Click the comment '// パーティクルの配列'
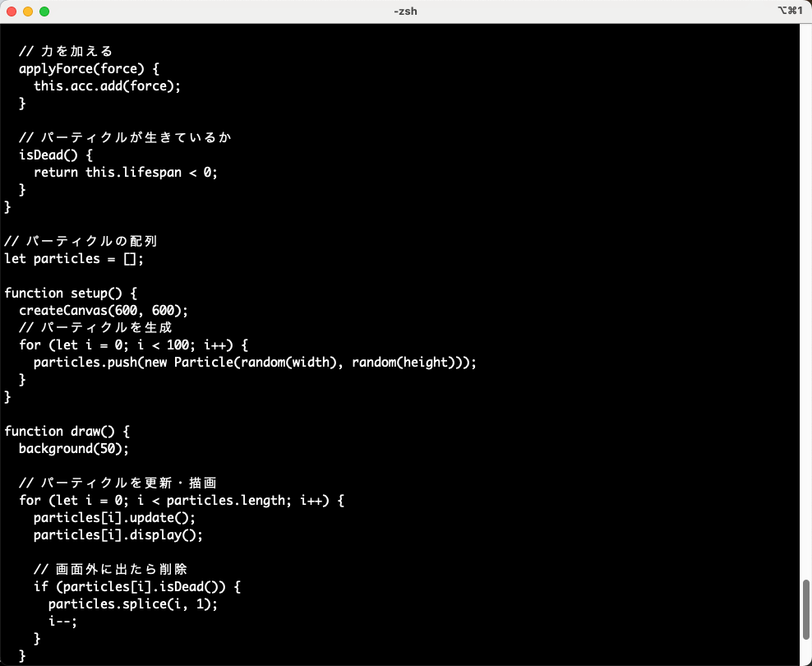 click(81, 242)
